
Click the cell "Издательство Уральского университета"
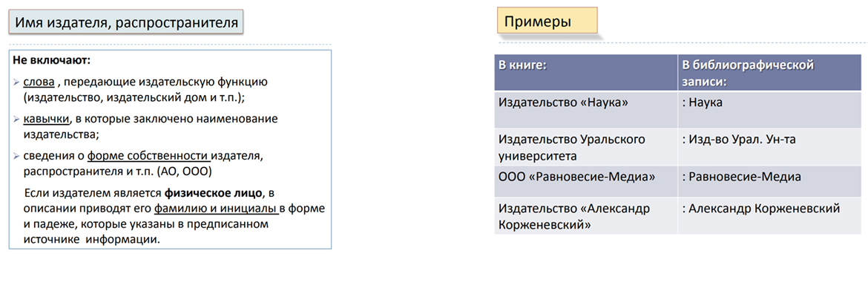pos(571,147)
